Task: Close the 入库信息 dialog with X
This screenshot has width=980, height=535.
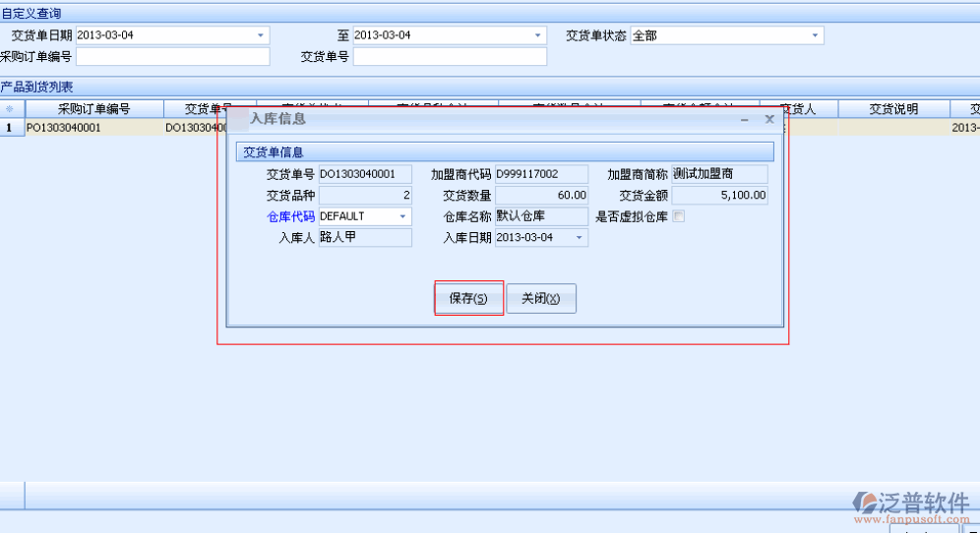Action: 769,119
